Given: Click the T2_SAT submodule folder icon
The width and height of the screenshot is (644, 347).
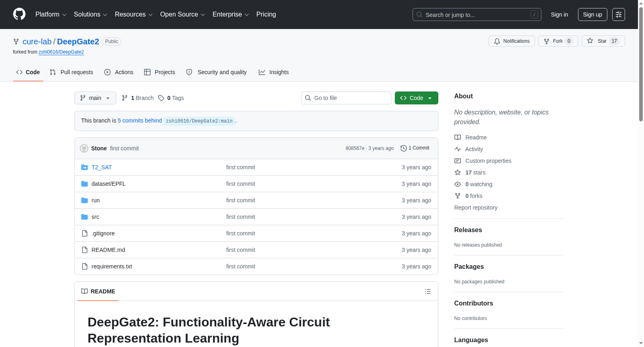Looking at the screenshot, I should tap(85, 167).
